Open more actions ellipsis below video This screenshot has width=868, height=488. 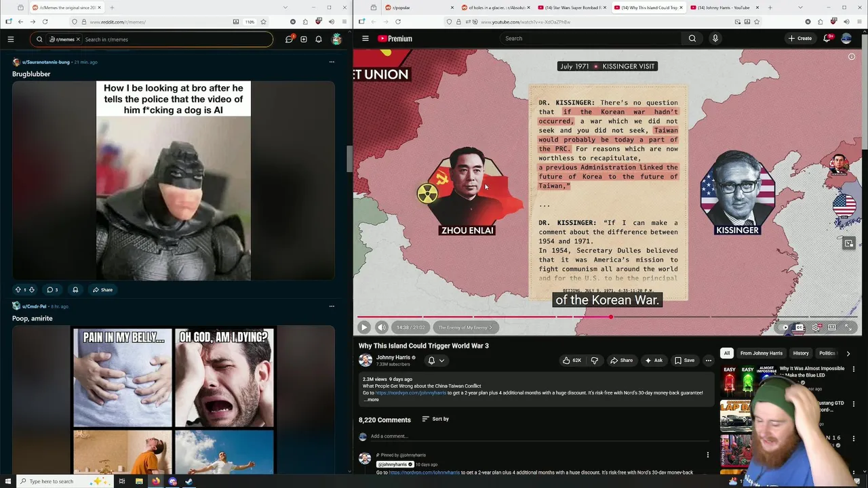(x=708, y=361)
